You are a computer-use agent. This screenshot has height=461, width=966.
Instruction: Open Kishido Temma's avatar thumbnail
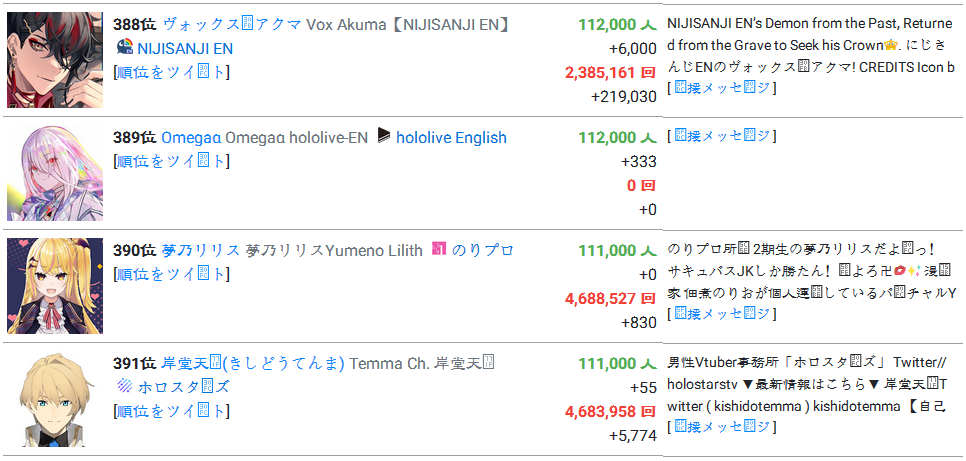pyautogui.click(x=55, y=399)
